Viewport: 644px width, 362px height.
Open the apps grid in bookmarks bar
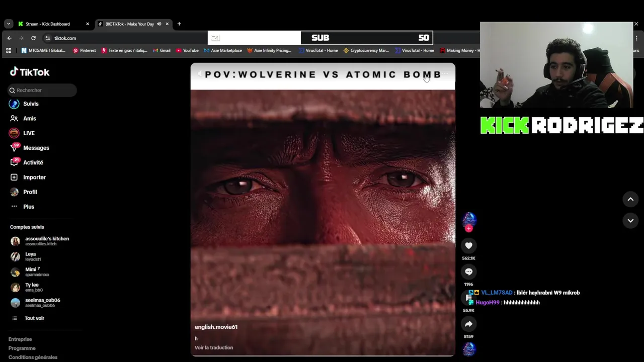(x=9, y=50)
